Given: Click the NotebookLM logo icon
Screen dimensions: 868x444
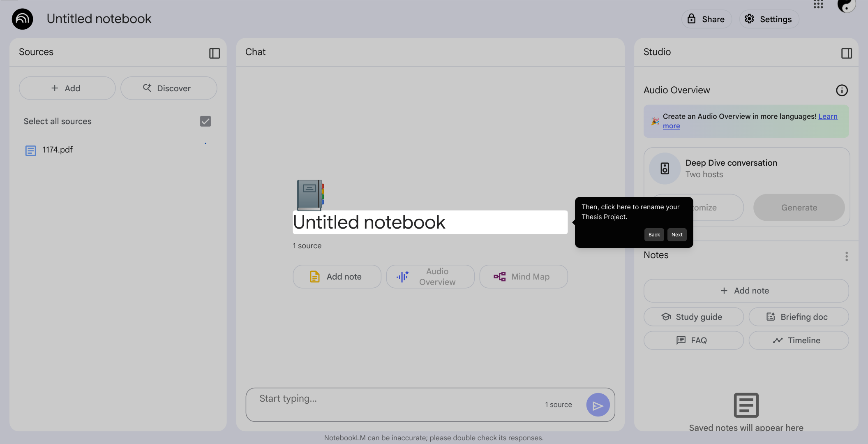Looking at the screenshot, I should 22,19.
